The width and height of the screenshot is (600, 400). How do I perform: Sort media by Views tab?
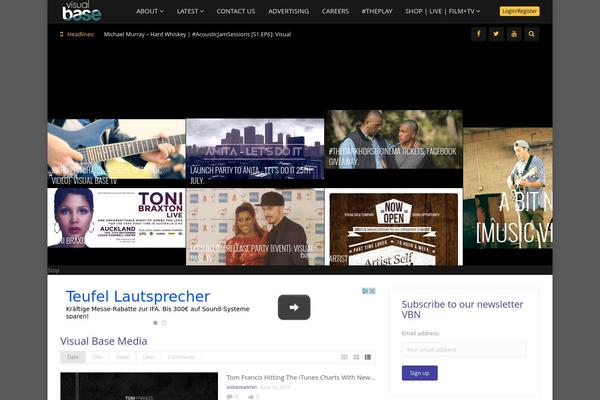pyautogui.click(x=122, y=357)
